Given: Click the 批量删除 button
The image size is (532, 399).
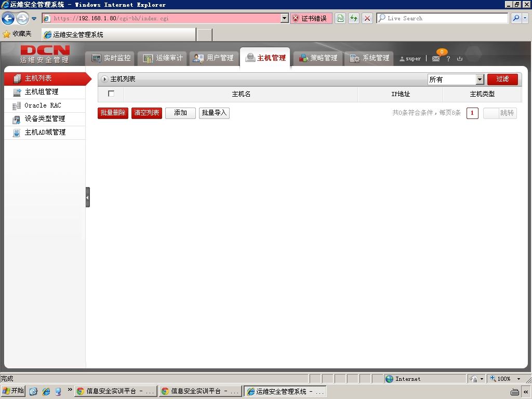Looking at the screenshot, I should (x=113, y=113).
